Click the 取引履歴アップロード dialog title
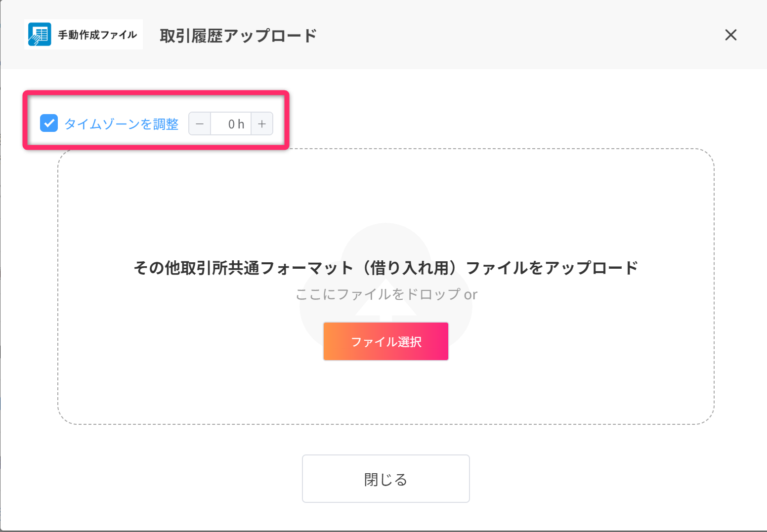Screen dimensions: 767x532 click(x=238, y=36)
